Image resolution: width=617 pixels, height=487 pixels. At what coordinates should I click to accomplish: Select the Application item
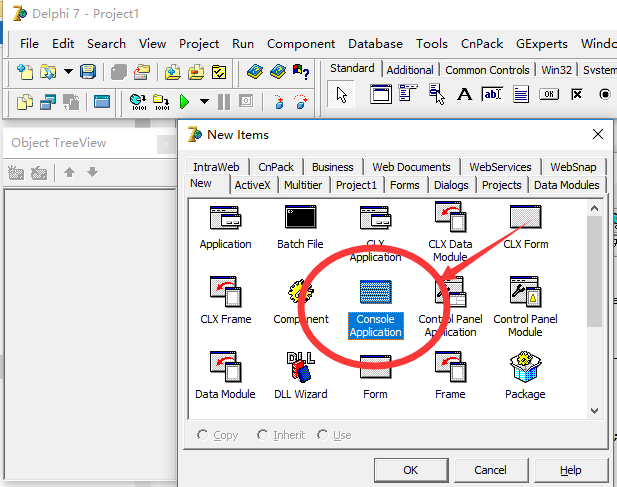[225, 228]
